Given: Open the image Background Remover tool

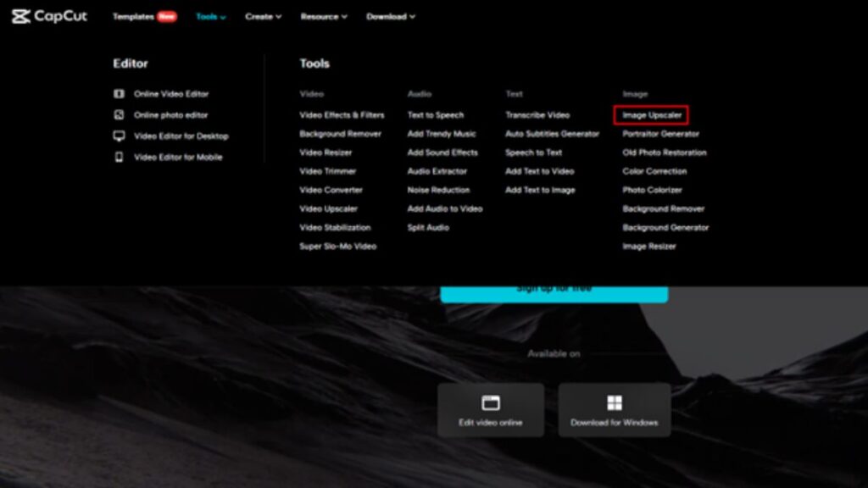Looking at the screenshot, I should [663, 208].
